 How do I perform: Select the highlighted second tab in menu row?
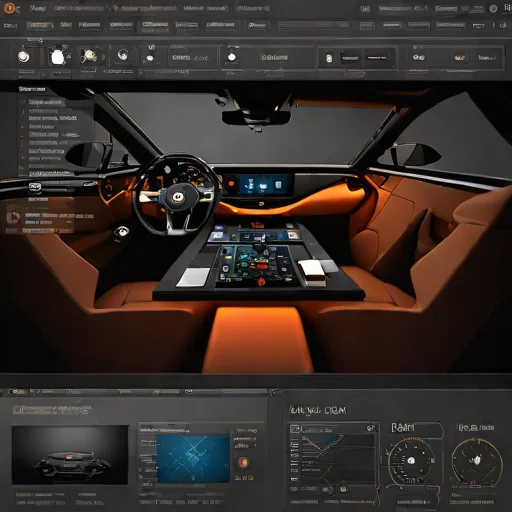[40, 25]
